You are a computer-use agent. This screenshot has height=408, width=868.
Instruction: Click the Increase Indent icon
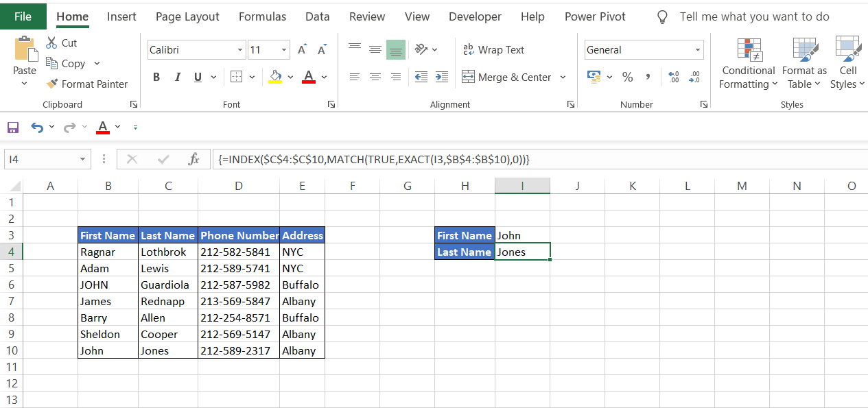[442, 77]
